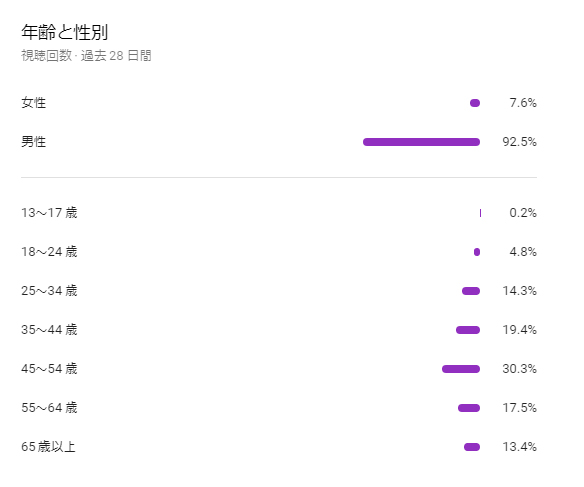Screen dimensions: 584x487
Task: Select the 女性 row label
Action: (34, 103)
